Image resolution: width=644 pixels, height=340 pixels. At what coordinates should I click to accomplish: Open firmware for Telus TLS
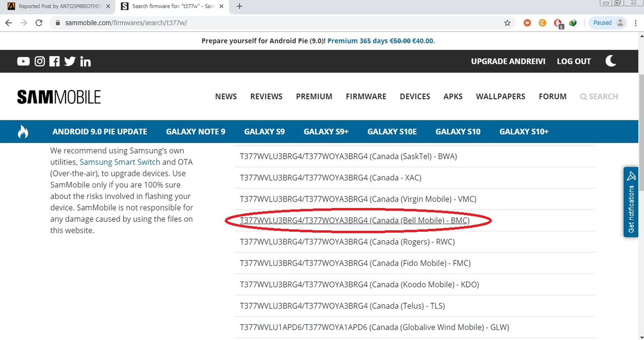[342, 306]
